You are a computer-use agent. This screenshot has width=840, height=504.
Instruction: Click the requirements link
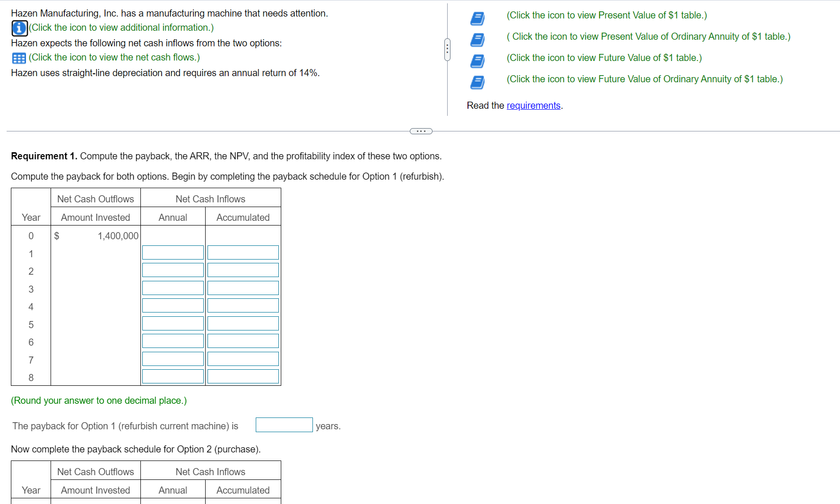(x=533, y=105)
